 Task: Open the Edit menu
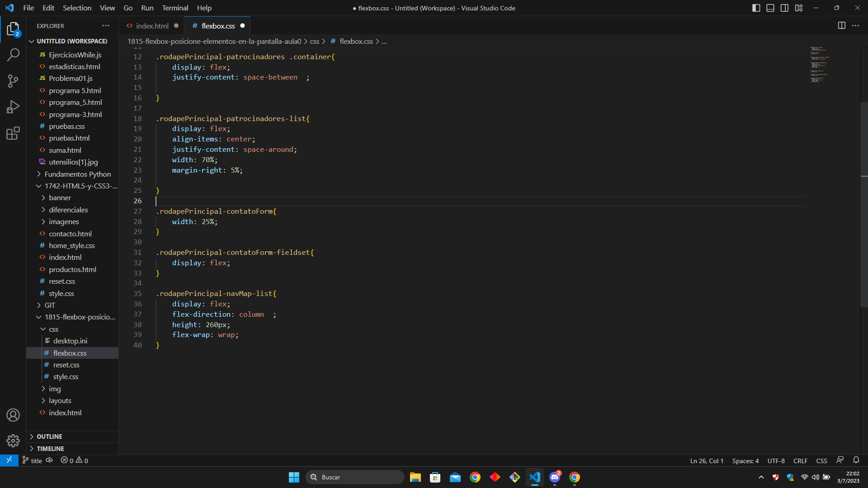tap(48, 8)
